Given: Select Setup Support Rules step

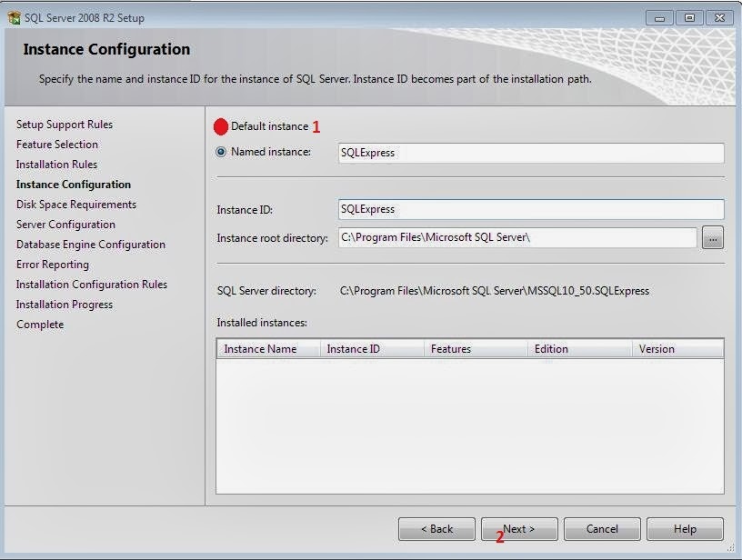Looking at the screenshot, I should [65, 125].
